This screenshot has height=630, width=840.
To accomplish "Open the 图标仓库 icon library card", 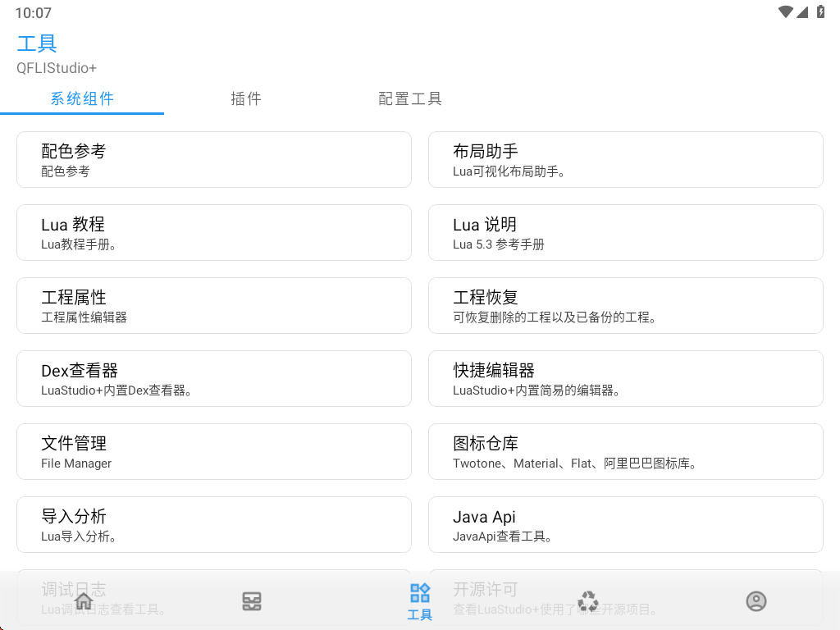I will click(626, 452).
